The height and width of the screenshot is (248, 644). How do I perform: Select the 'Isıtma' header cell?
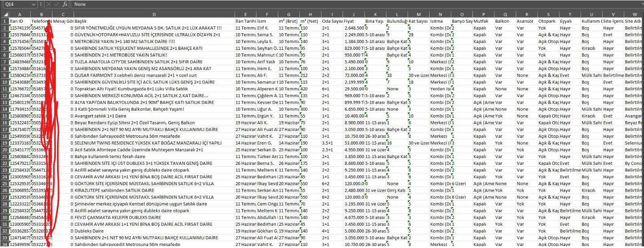pos(441,21)
